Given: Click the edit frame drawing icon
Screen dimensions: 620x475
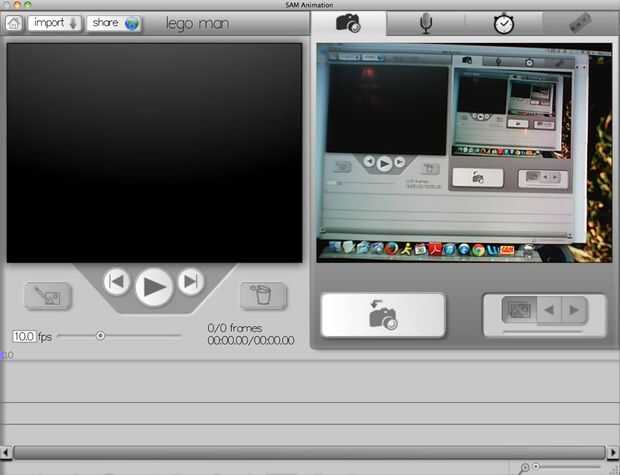Looking at the screenshot, I should tap(48, 296).
